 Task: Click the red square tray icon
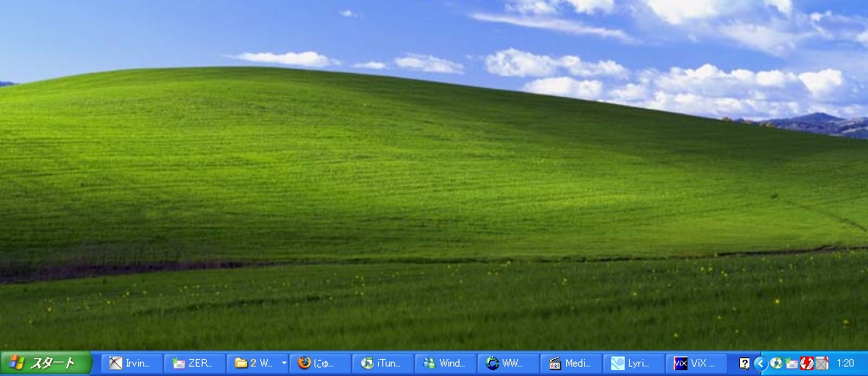(x=807, y=363)
